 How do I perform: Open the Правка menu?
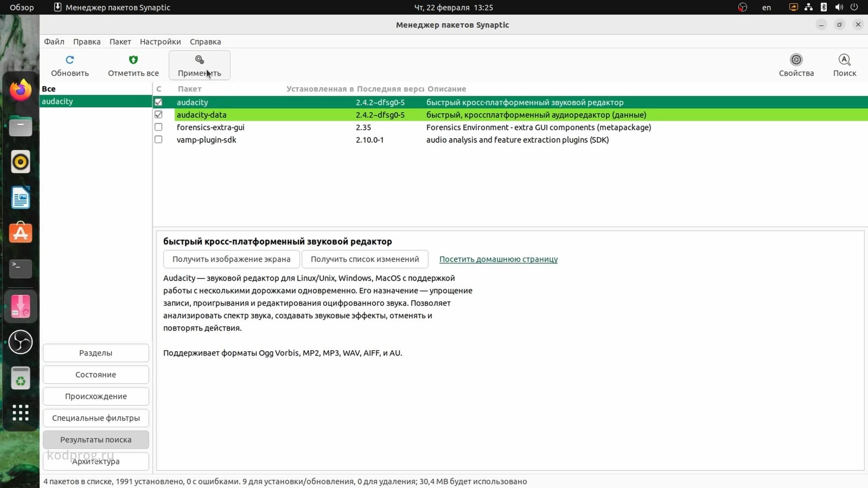(87, 42)
